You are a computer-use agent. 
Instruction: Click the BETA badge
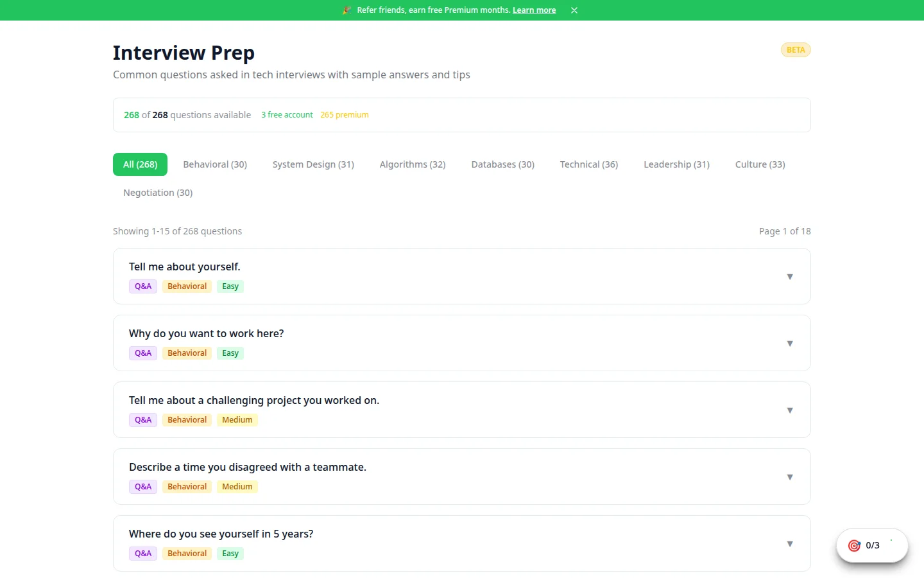tap(796, 50)
